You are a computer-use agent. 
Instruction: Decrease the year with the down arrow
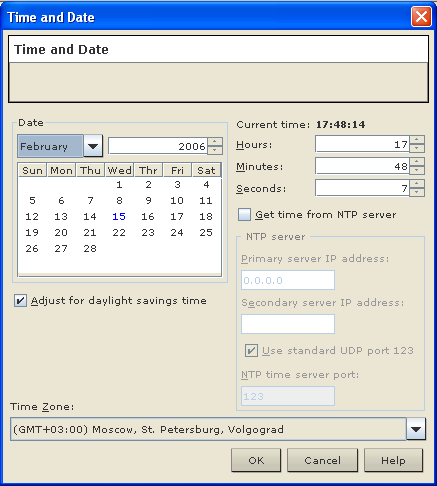click(x=215, y=150)
